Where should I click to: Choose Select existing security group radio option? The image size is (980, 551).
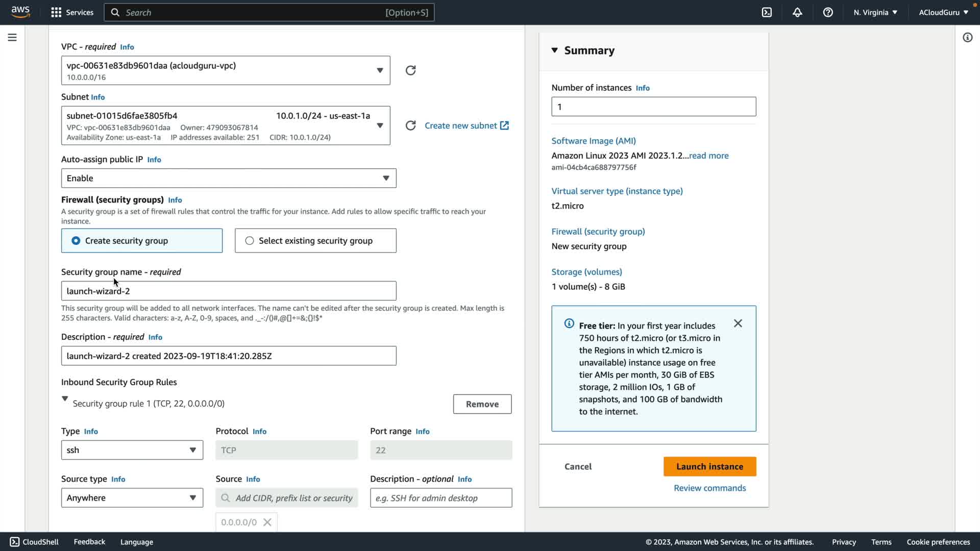250,241
